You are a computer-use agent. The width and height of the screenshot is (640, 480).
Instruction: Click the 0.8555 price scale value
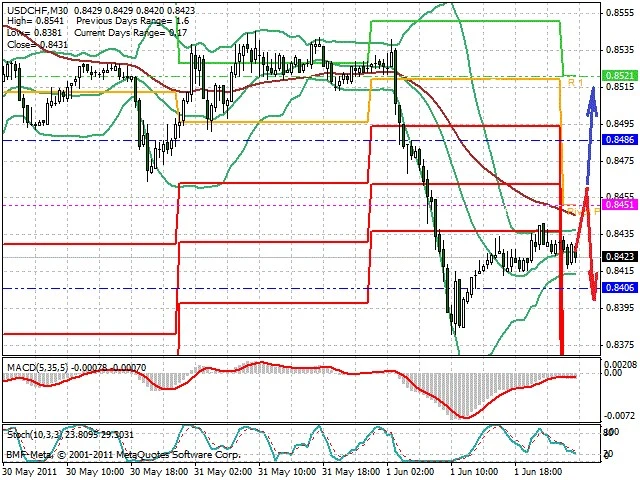coord(620,13)
